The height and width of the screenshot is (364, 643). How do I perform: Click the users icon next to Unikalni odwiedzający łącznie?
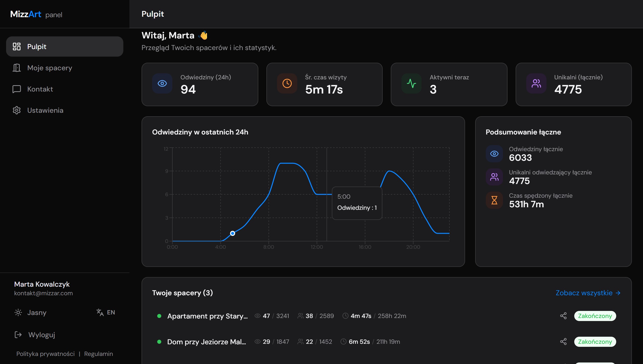(494, 177)
